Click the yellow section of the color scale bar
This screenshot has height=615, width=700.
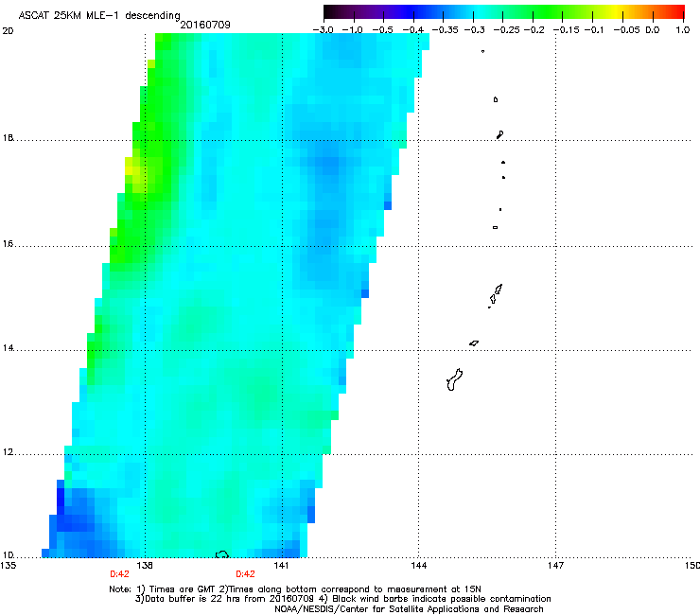coord(616,11)
